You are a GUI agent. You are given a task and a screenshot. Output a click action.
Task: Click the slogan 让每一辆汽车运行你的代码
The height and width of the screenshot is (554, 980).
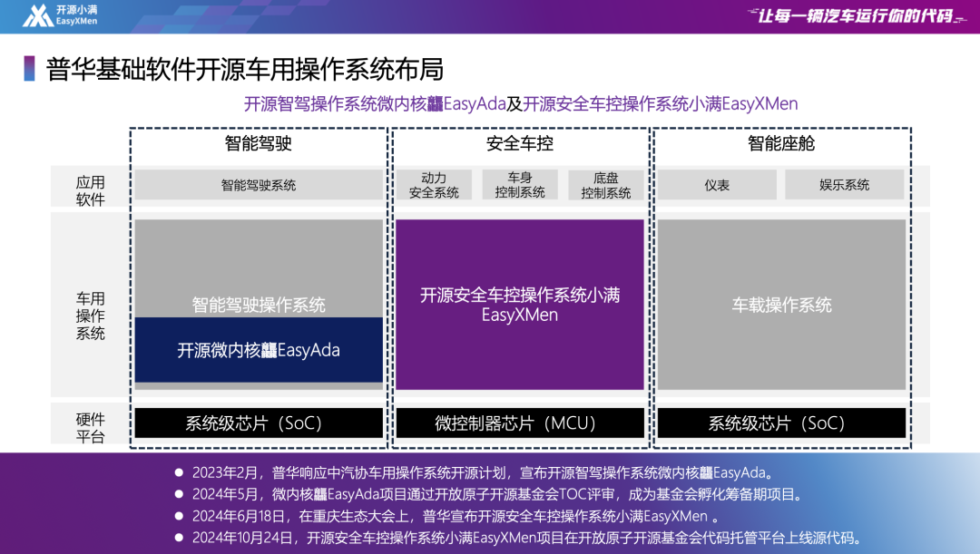(855, 15)
